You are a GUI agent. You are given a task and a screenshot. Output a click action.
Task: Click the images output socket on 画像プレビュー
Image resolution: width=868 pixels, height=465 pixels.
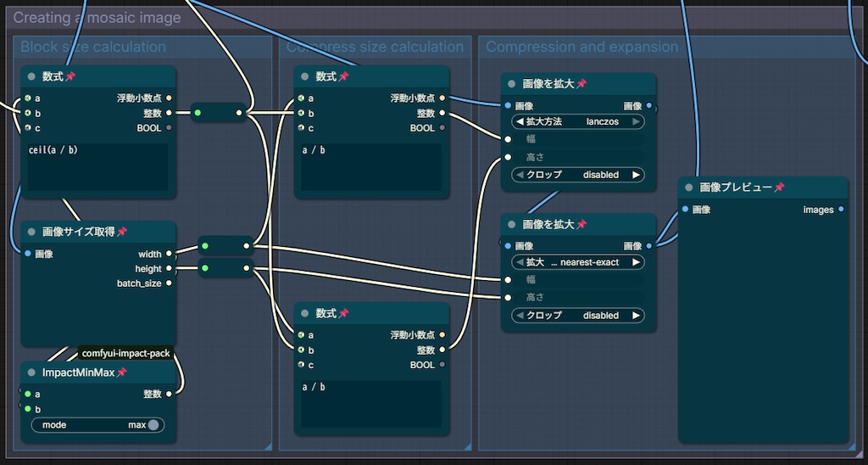[841, 210]
